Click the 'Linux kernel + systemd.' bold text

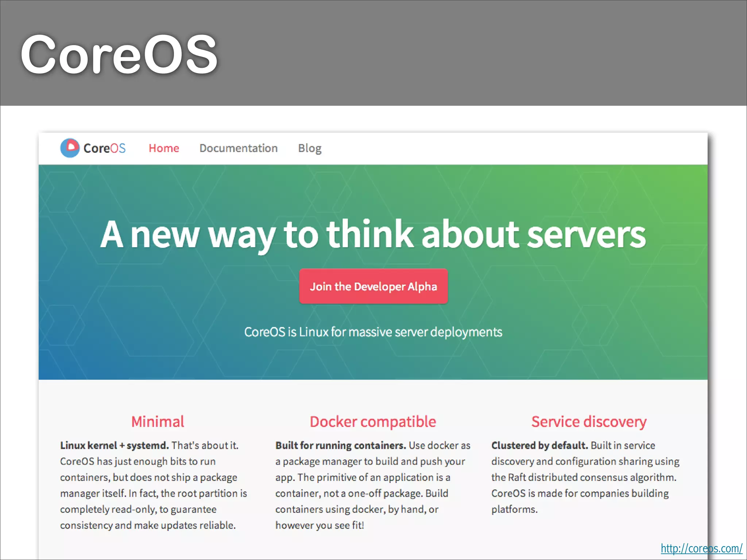tap(115, 446)
